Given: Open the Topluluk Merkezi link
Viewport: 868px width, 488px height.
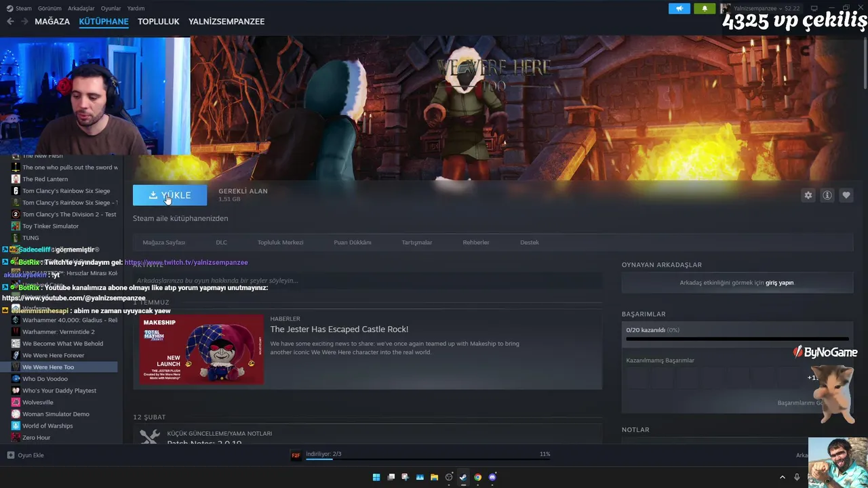Looking at the screenshot, I should [x=280, y=243].
